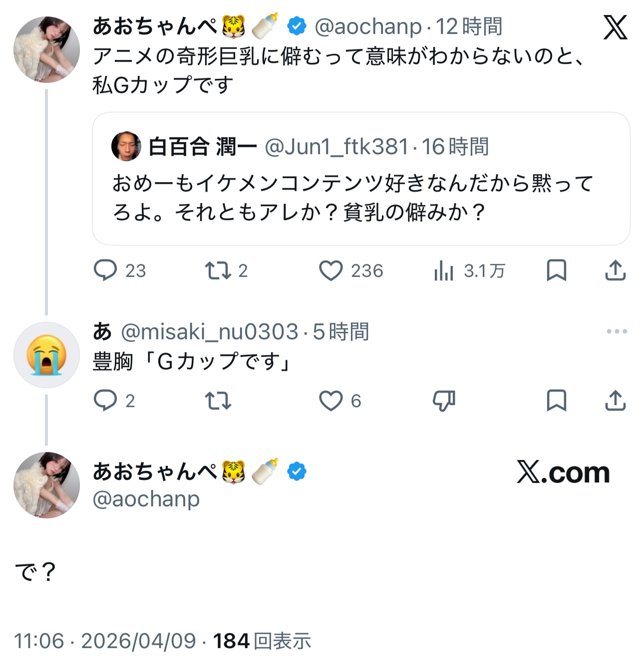The height and width of the screenshot is (658, 644).
Task: Like the first tweet with 236 likes
Action: [x=331, y=270]
